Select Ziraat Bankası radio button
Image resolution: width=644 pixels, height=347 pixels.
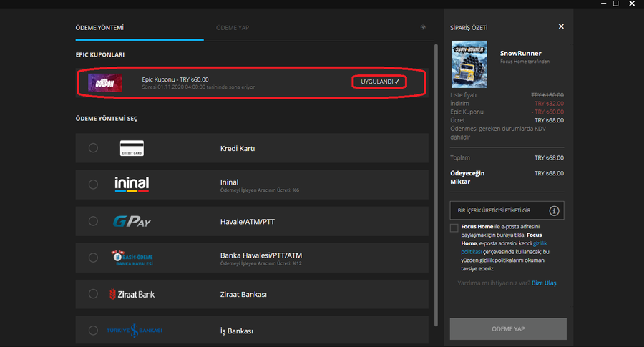click(93, 294)
